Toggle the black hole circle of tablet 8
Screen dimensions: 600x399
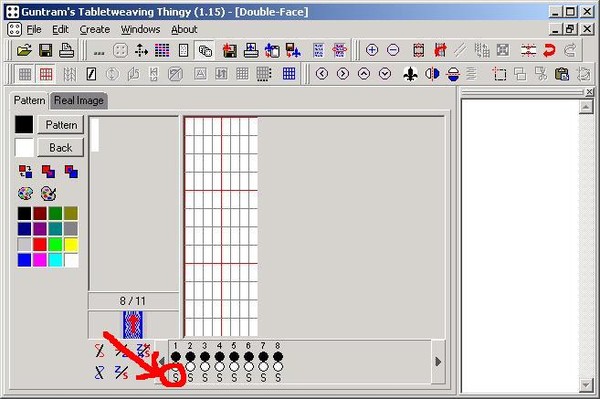pyautogui.click(x=278, y=357)
